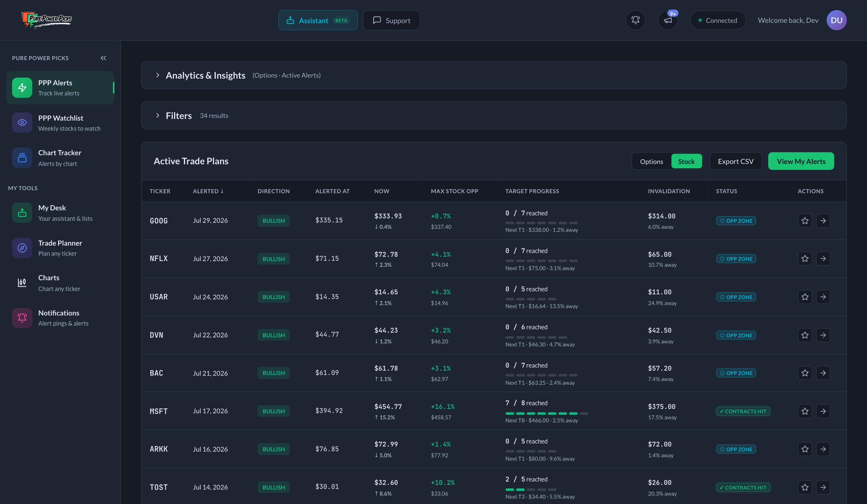Switch trade plans to Options
Viewport: 867px width, 504px height.
point(651,161)
